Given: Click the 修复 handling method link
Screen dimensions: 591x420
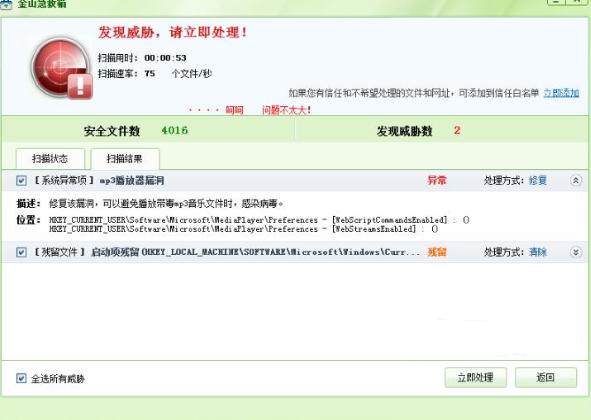Looking at the screenshot, I should click(537, 181).
